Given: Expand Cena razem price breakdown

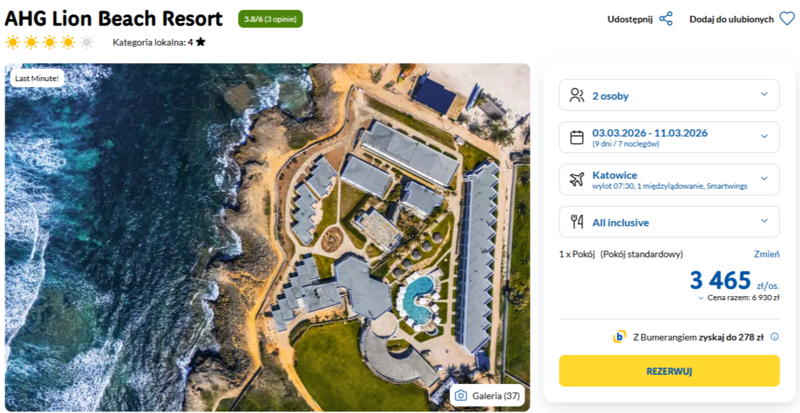Looking at the screenshot, I should [701, 298].
